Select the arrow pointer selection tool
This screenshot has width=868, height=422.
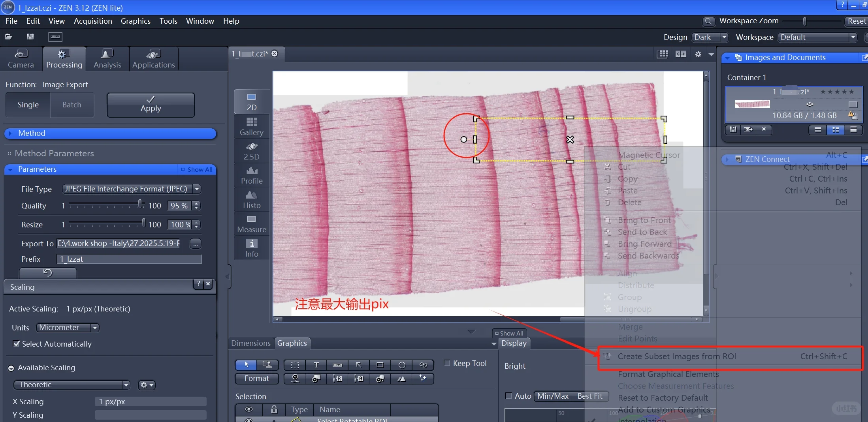click(x=246, y=365)
